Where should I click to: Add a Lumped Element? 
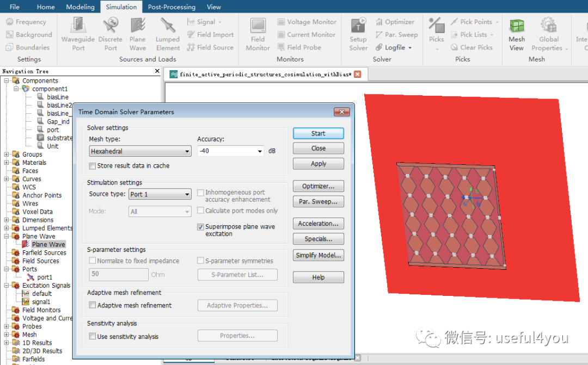tap(168, 34)
